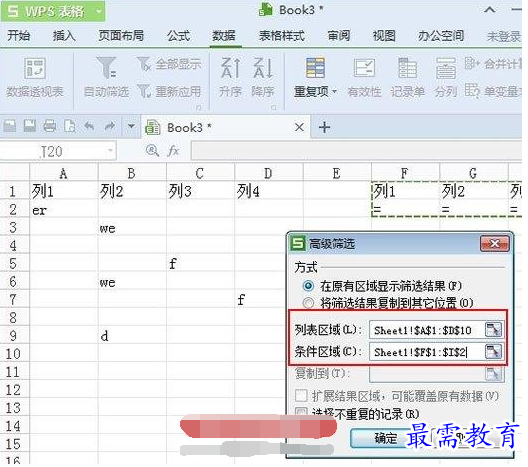Switch to the 办公空间 tab

click(441, 36)
